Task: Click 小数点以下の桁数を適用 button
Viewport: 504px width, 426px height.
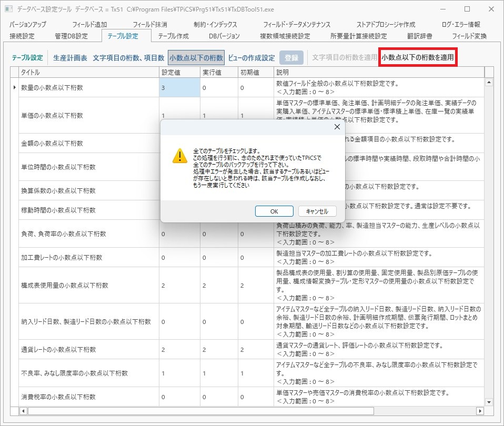Action: click(418, 57)
